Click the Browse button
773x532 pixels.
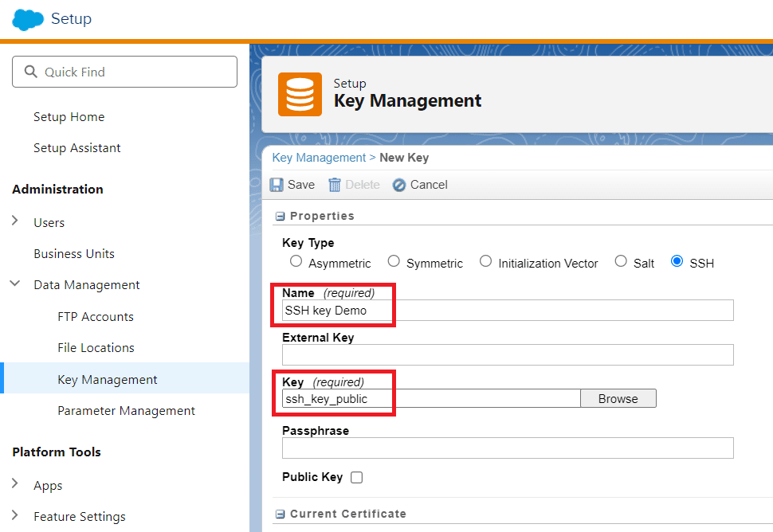click(x=618, y=398)
